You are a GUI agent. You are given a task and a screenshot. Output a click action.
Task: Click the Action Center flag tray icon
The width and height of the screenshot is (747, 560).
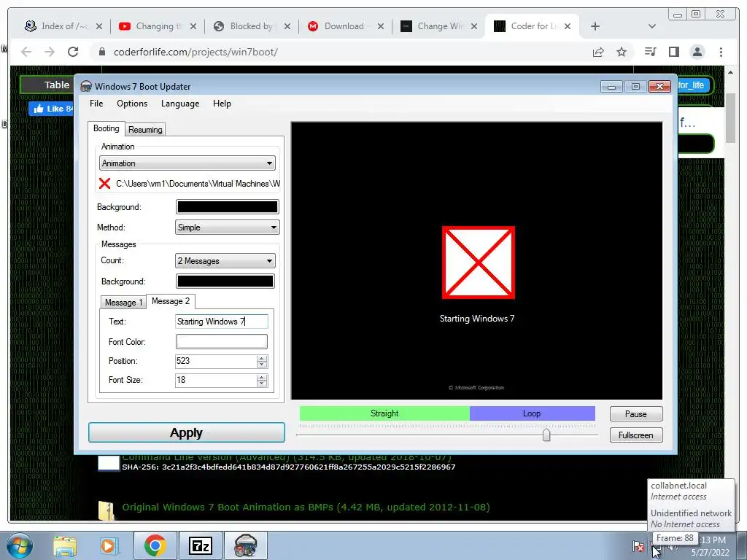pos(638,545)
